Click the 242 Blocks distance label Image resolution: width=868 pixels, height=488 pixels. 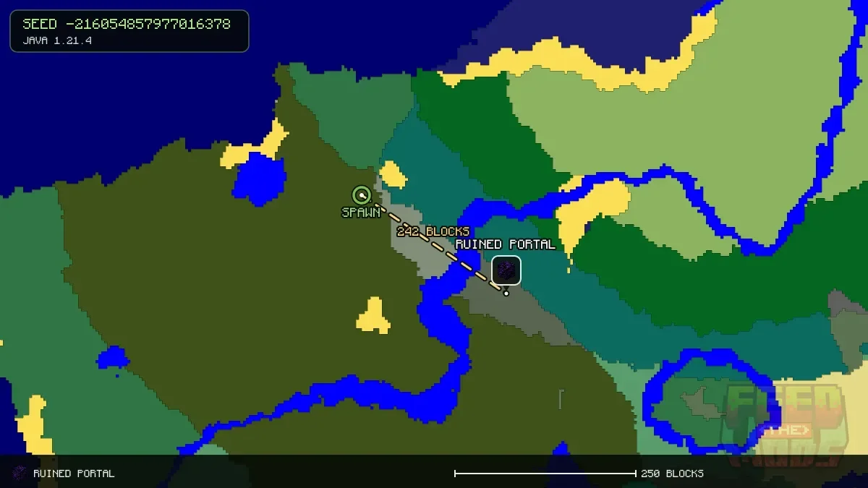[433, 231]
